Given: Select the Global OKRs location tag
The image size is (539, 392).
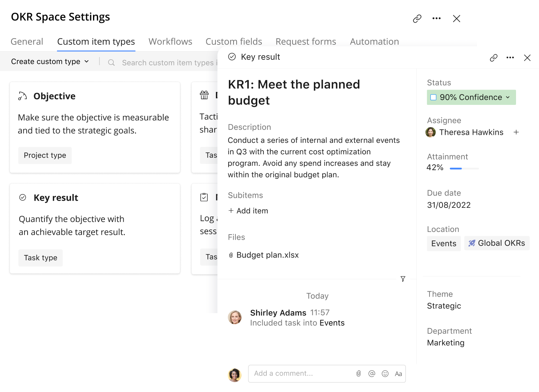Looking at the screenshot, I should pos(497,243).
